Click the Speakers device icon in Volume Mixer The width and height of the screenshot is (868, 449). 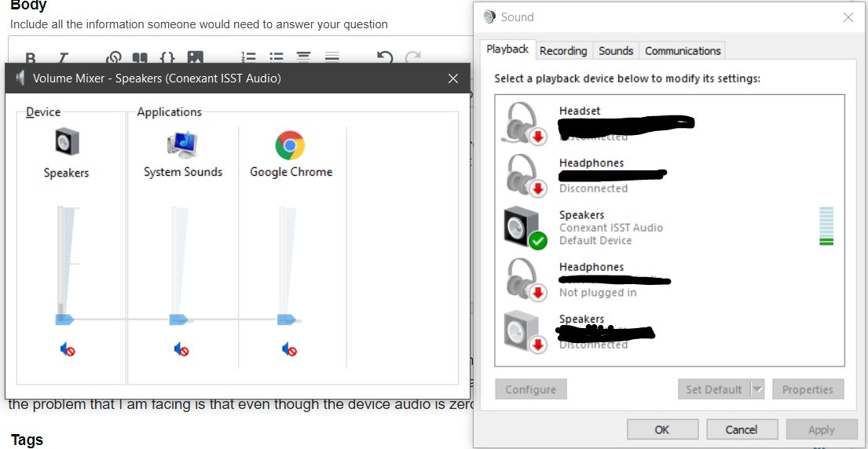tap(67, 142)
